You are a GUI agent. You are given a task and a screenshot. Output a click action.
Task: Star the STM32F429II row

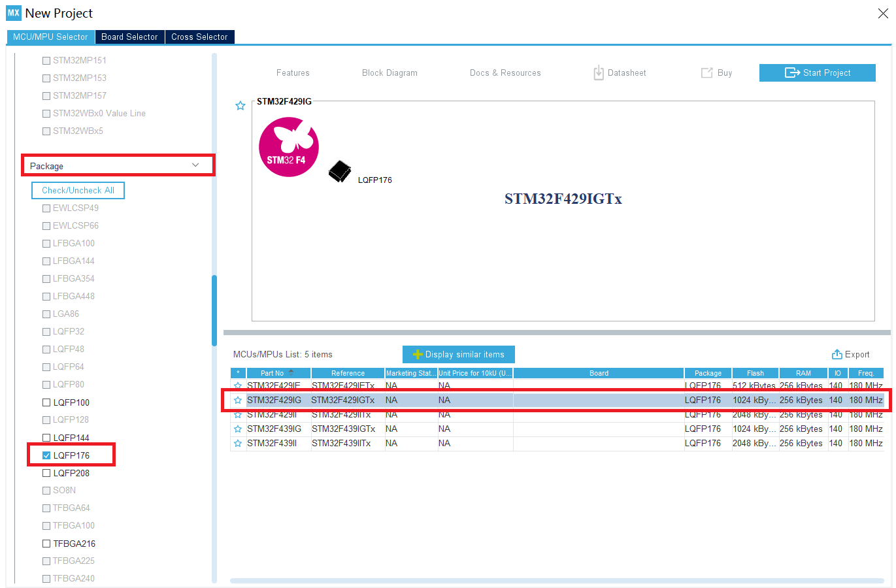click(x=238, y=414)
